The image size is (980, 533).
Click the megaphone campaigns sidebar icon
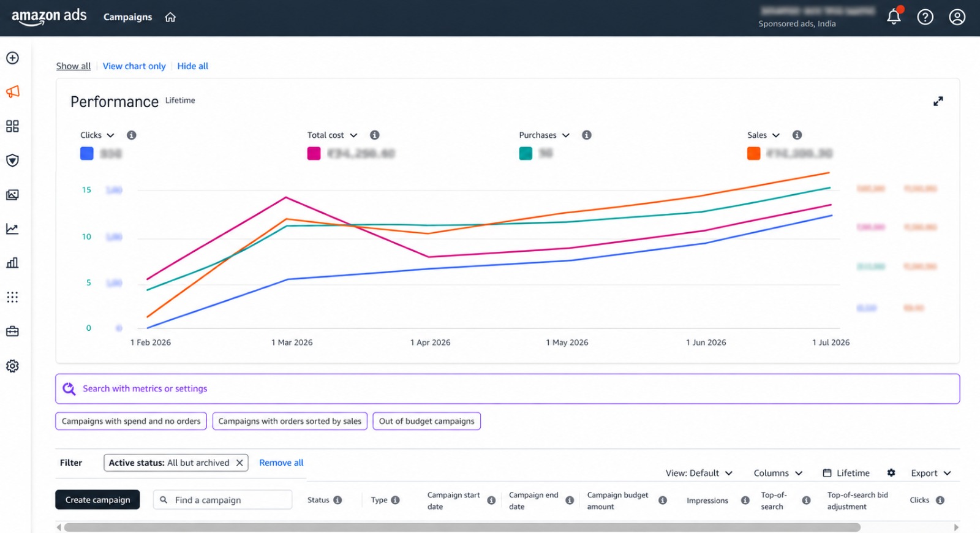(12, 92)
